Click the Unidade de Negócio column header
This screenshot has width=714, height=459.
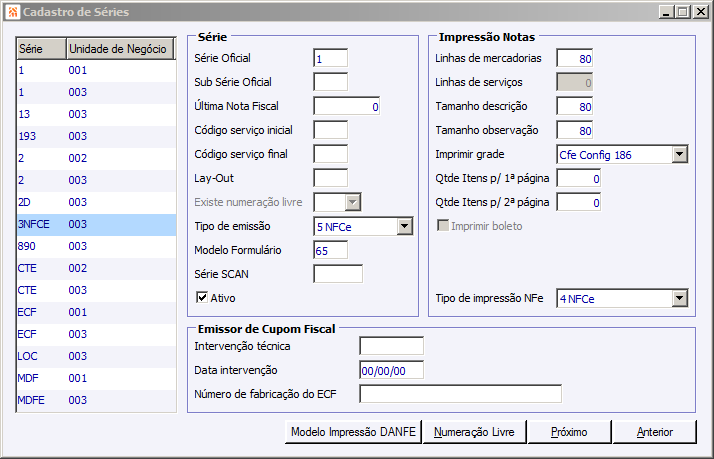[x=120, y=49]
